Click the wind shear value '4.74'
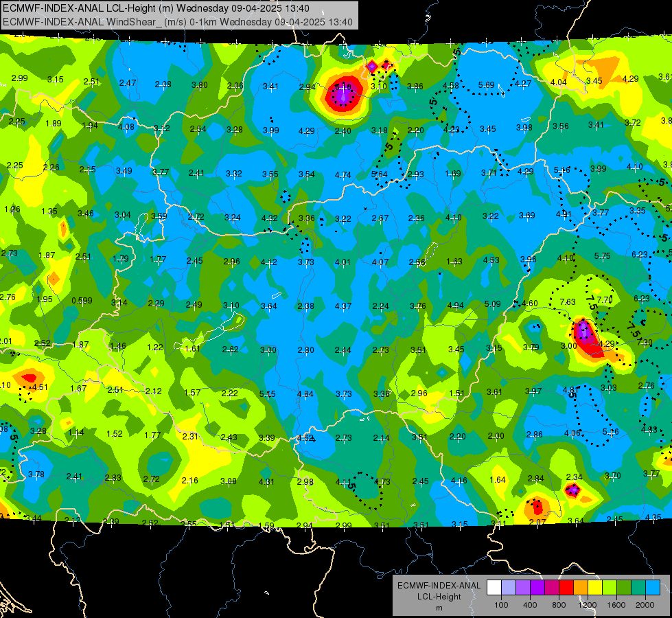This screenshot has width=672, height=618. tap(343, 174)
